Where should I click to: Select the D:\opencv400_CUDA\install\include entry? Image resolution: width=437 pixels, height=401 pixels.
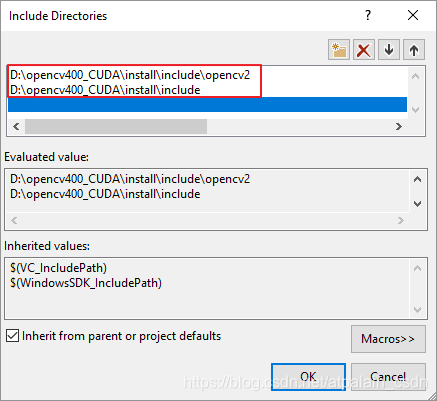[105, 90]
